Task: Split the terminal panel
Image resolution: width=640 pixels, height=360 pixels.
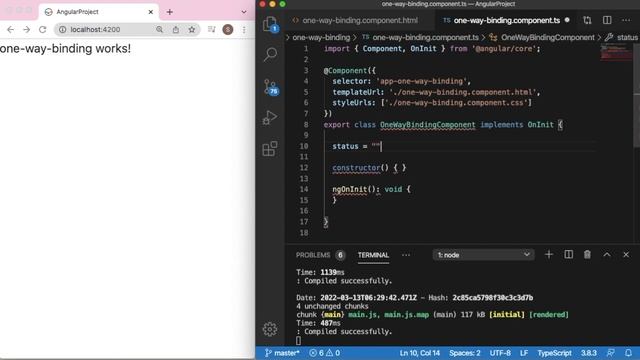Action: [568, 255]
